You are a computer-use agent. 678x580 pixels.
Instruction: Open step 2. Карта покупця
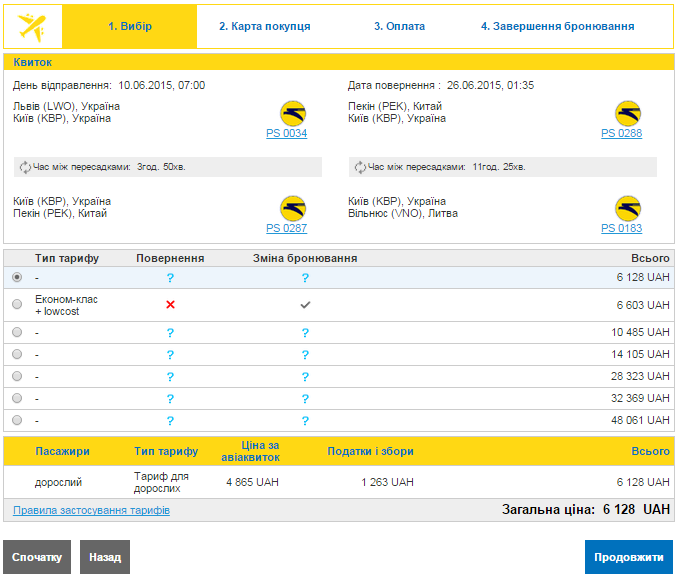265,26
